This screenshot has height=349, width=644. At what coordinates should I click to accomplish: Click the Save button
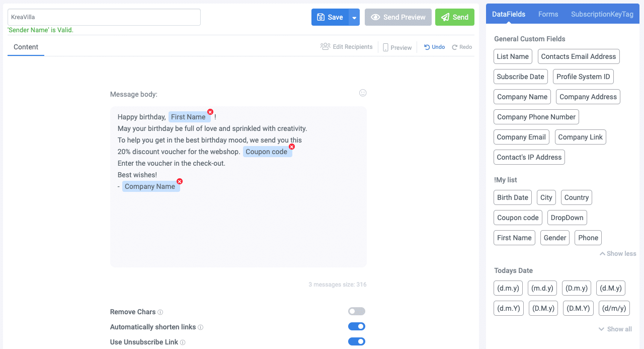coord(330,17)
